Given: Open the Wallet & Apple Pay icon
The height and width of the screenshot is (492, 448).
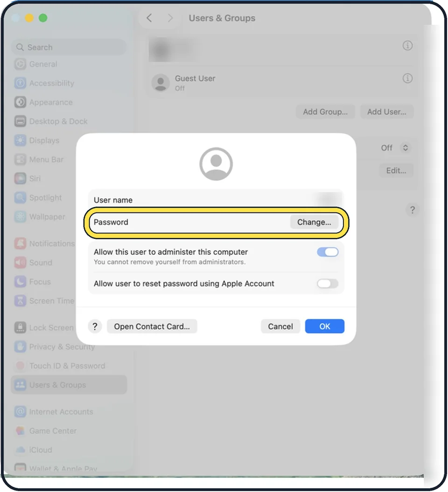Looking at the screenshot, I should (x=20, y=468).
